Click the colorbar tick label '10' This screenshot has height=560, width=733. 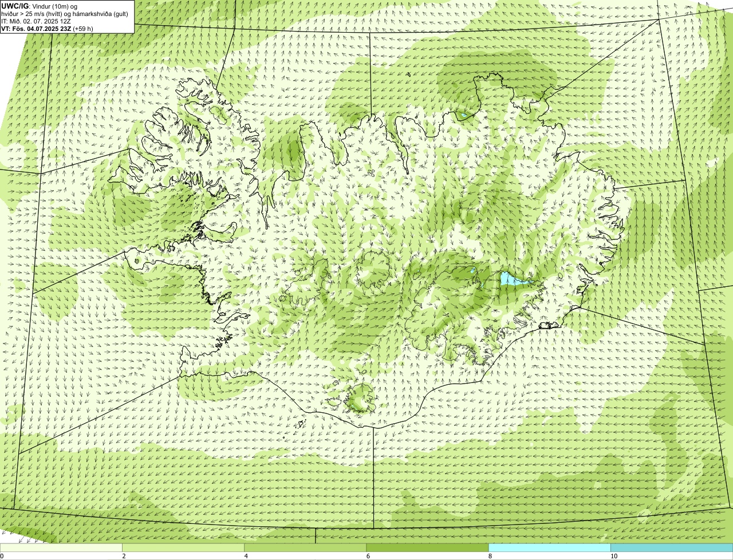click(x=614, y=556)
